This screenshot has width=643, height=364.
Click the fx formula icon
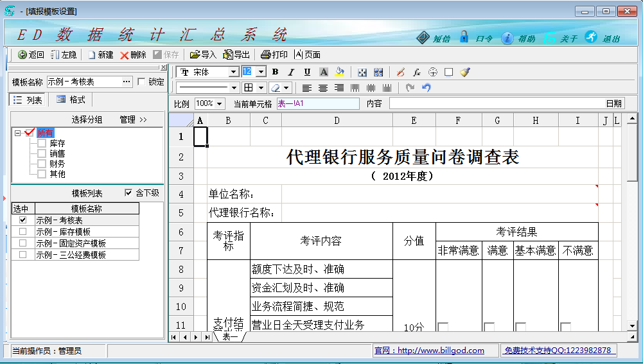click(417, 72)
